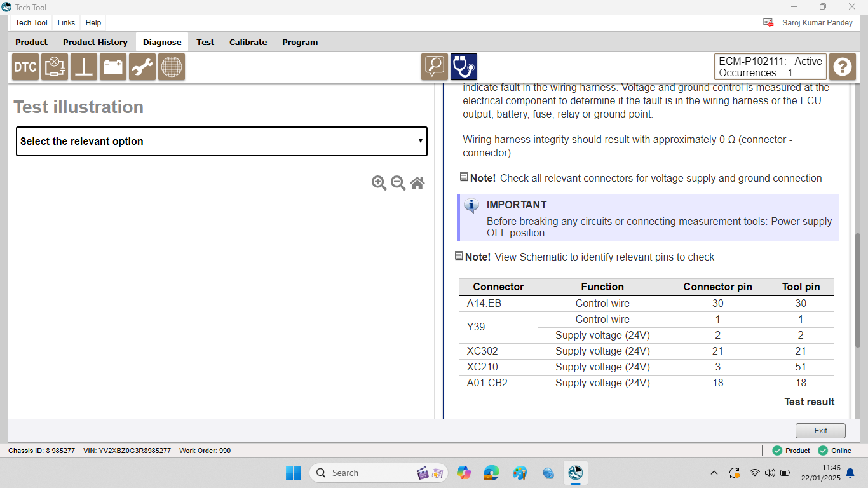Click the ECM-P102111 Active fault status box

771,67
